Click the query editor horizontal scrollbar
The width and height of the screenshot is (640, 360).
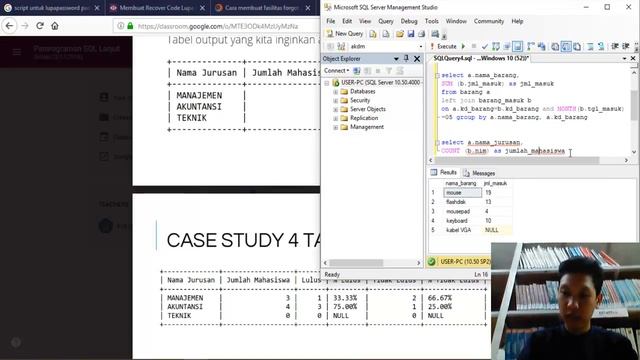(516, 160)
